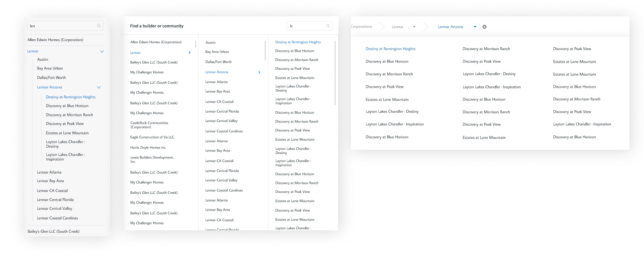This screenshot has height=256, width=644.
Task: Click the magnifier icon in the 'le' search field
Action: point(328,26)
